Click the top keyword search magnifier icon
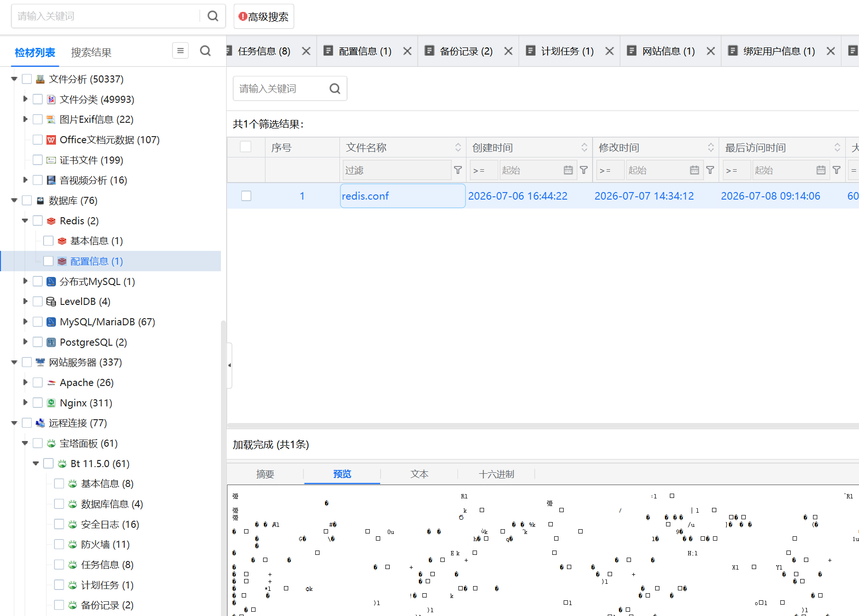This screenshot has height=616, width=859. click(x=213, y=16)
